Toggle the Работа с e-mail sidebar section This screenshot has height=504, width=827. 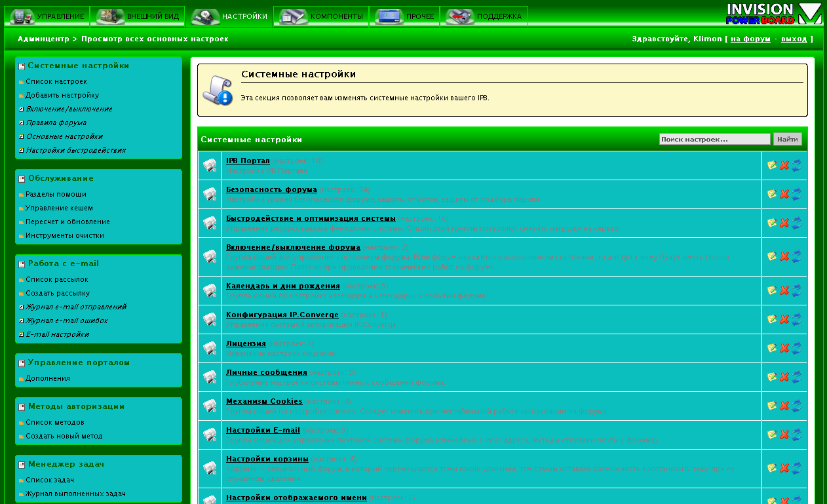[x=22, y=264]
